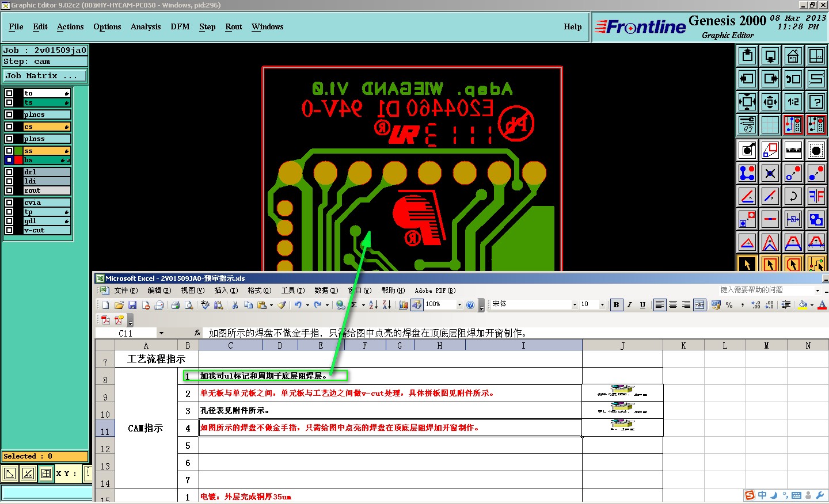
Task: Expand the AutoSum functions dropdown arrow
Action: pyautogui.click(x=363, y=306)
